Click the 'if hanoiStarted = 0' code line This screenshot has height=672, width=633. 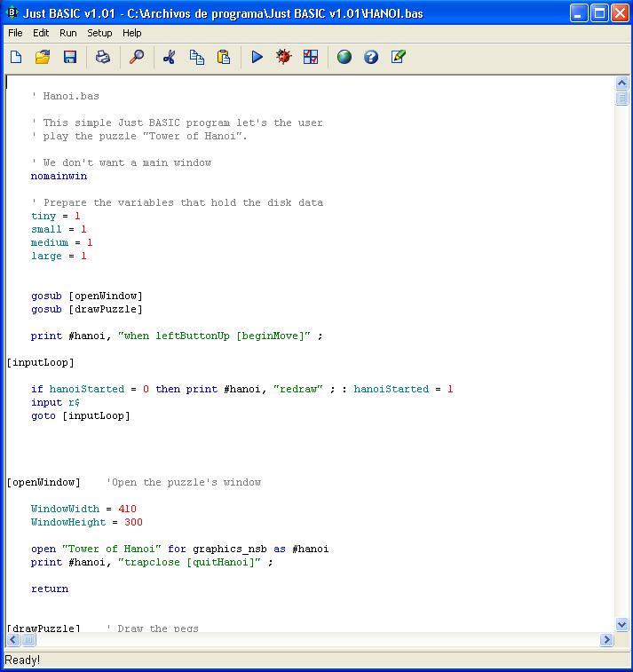point(242,389)
